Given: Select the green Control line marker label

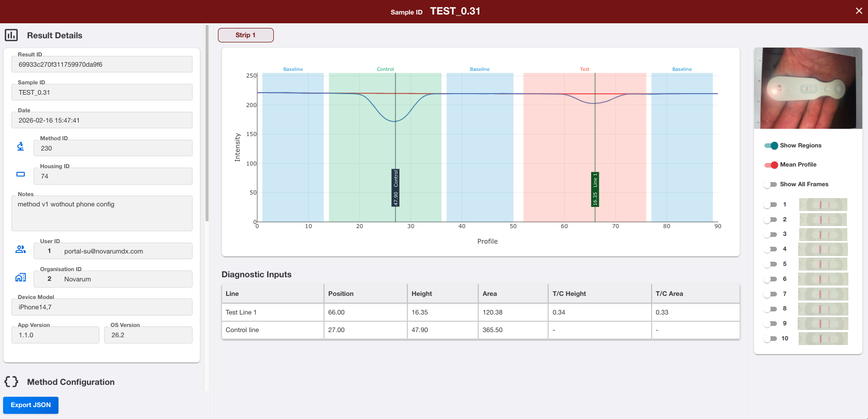Looking at the screenshot, I should 396,188.
